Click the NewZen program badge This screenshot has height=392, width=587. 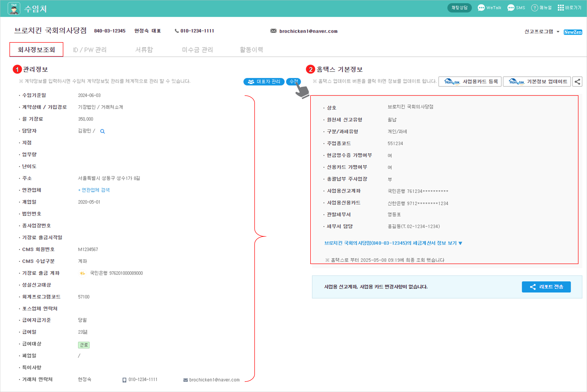click(x=573, y=32)
